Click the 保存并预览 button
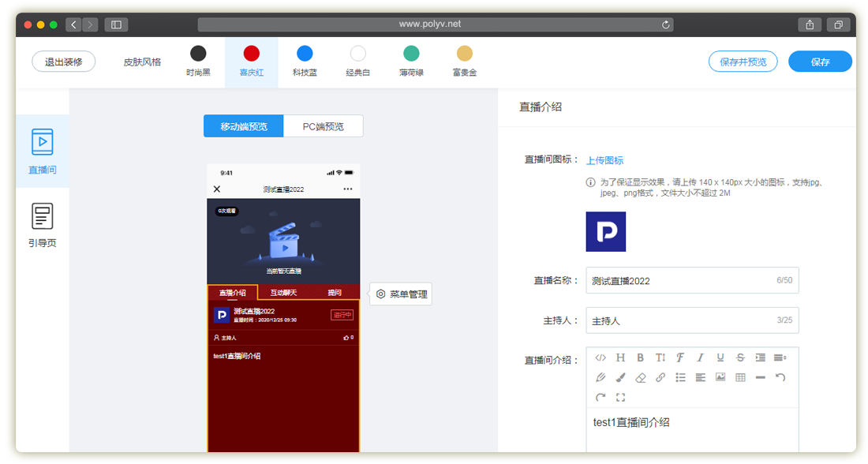The image size is (868, 464). pyautogui.click(x=743, y=62)
